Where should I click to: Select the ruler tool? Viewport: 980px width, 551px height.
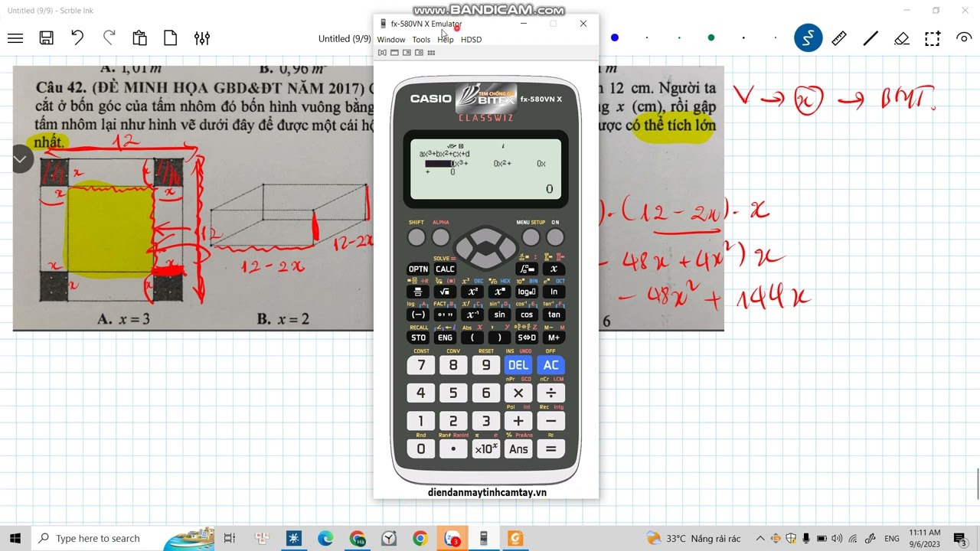(x=839, y=38)
